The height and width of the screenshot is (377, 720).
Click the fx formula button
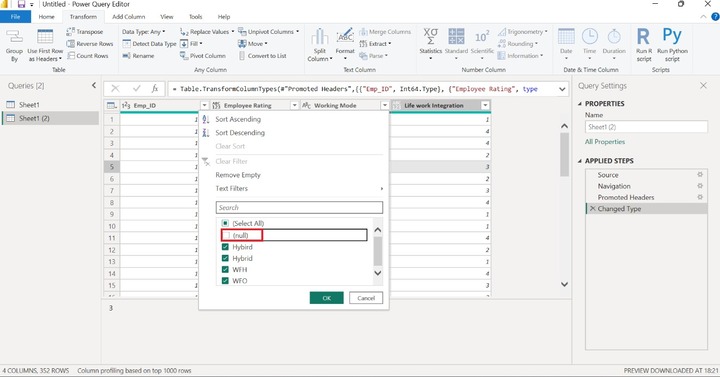pyautogui.click(x=155, y=89)
